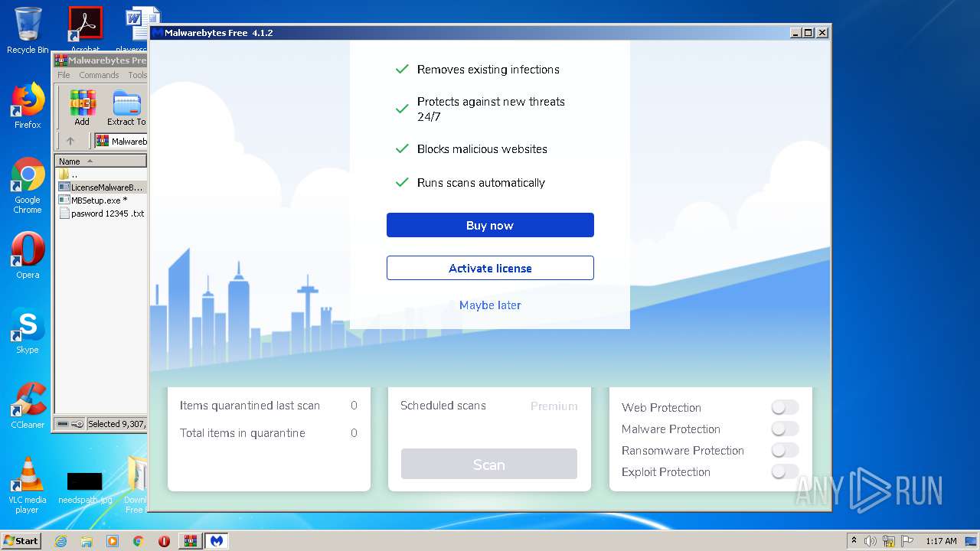Open Skype desktop shortcut
980x551 pixels.
coord(28,331)
